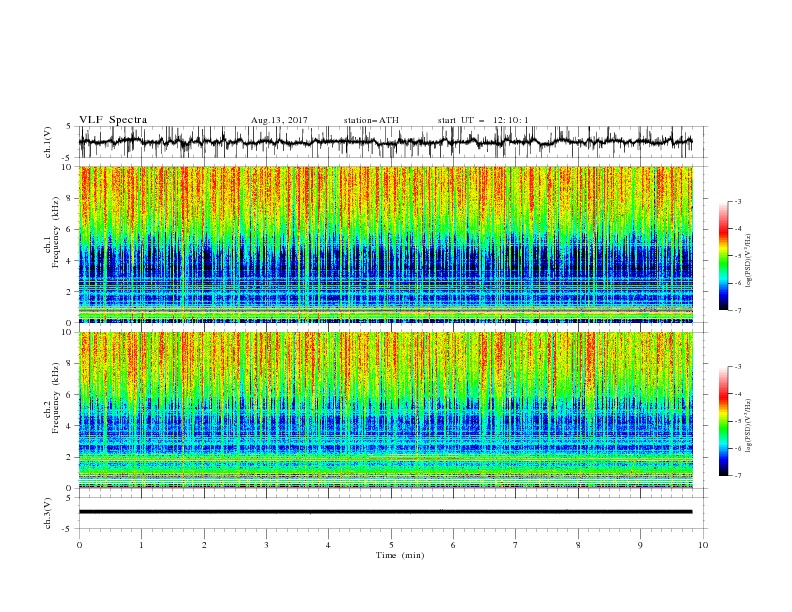The image size is (792, 612).
Task: Click the time axis tick label "3"
Action: [x=266, y=545]
